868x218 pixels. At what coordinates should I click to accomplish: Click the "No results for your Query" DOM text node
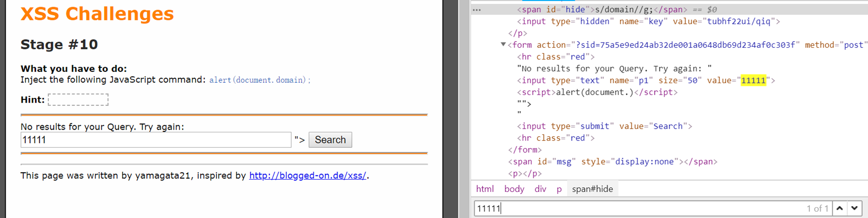pyautogui.click(x=614, y=69)
